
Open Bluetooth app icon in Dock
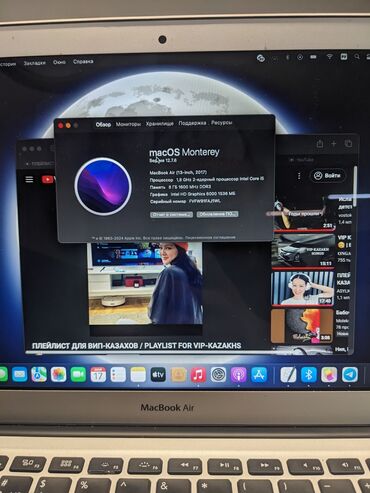(309, 375)
